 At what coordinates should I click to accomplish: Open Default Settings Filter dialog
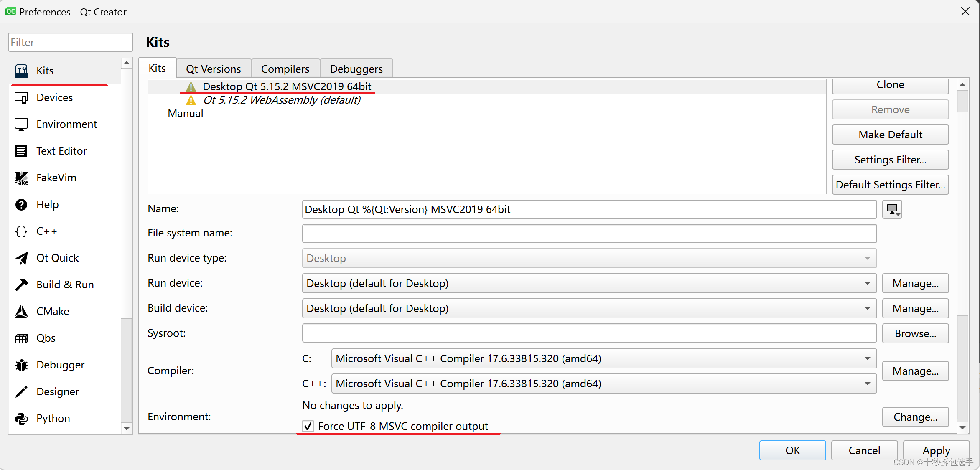[x=891, y=185]
